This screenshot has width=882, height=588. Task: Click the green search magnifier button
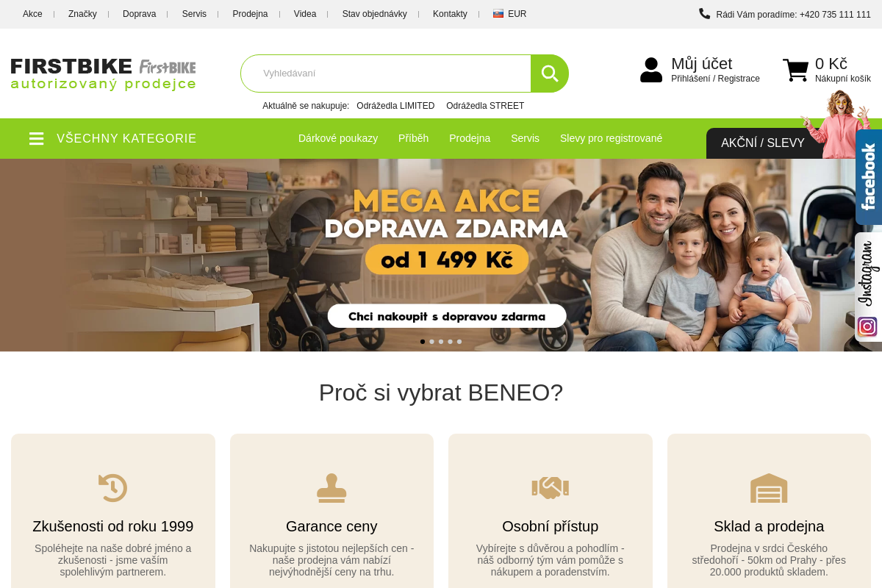550,73
